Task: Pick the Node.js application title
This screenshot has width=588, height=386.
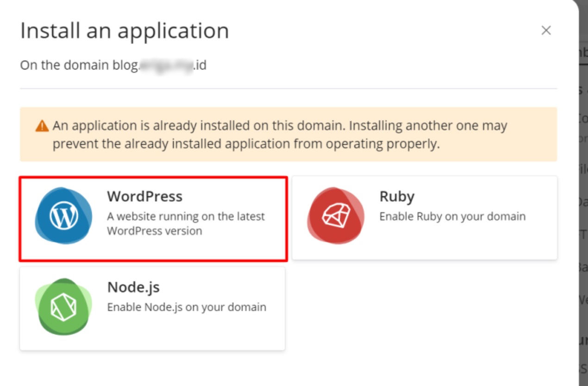Action: click(x=133, y=287)
